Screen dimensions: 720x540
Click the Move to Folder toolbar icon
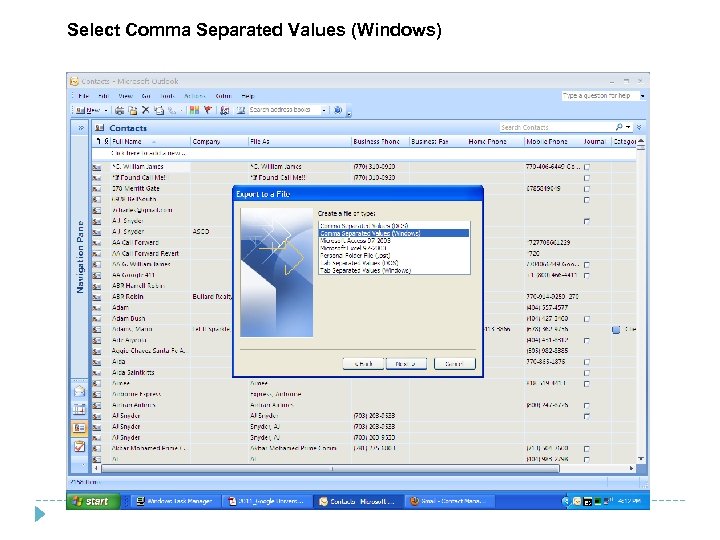click(x=133, y=110)
